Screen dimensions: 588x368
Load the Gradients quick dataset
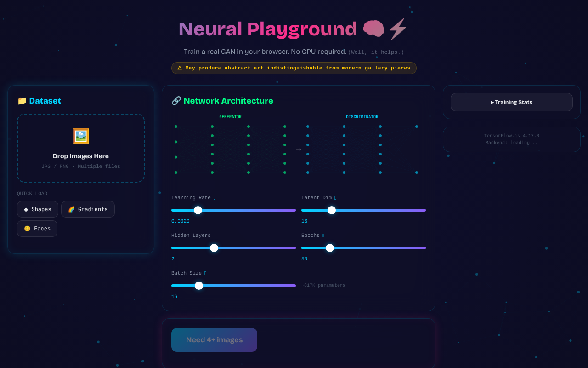(88, 209)
